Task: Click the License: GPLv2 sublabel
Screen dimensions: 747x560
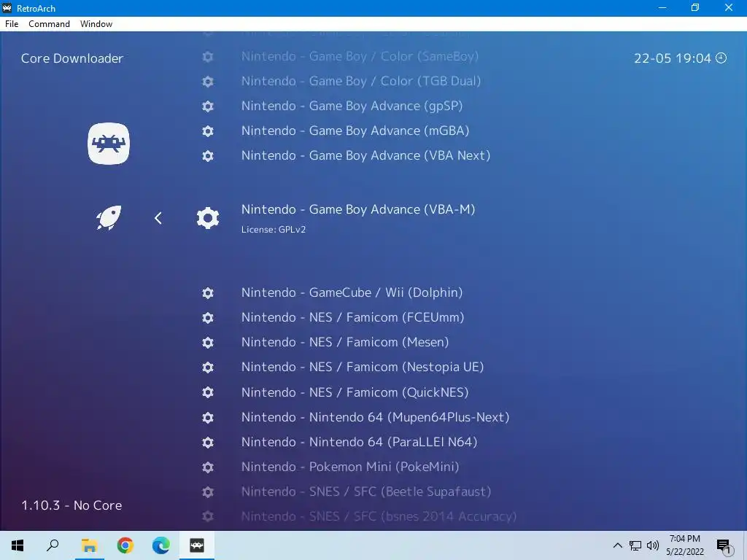Action: (x=274, y=230)
